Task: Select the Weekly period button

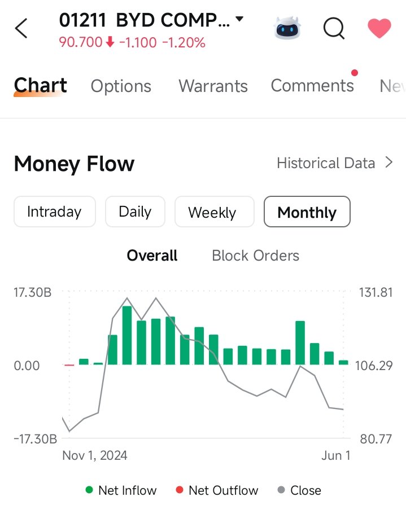Action: tap(214, 212)
